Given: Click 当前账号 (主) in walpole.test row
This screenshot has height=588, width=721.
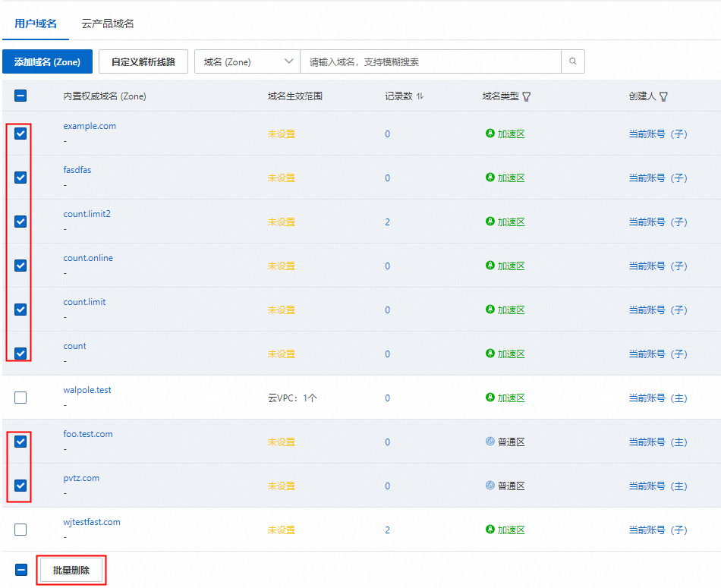Looking at the screenshot, I should (658, 398).
